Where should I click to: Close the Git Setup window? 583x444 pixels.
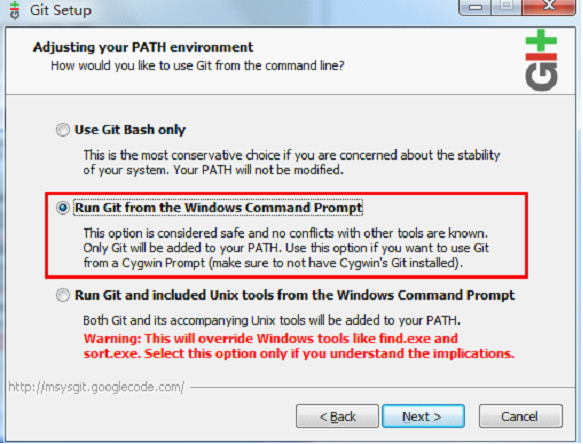click(x=549, y=7)
